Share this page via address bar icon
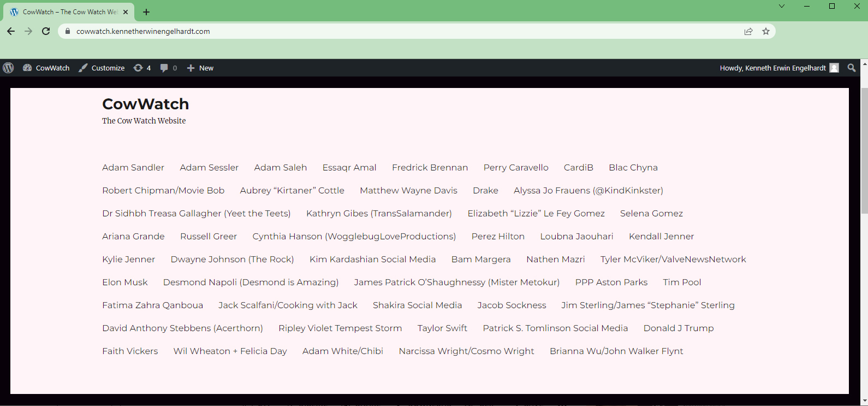This screenshot has width=868, height=406. coord(748,31)
